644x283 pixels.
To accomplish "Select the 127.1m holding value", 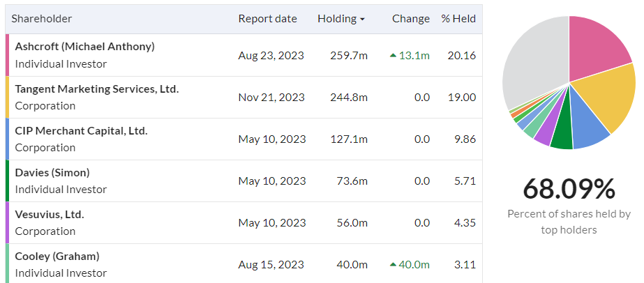I will tap(349, 139).
